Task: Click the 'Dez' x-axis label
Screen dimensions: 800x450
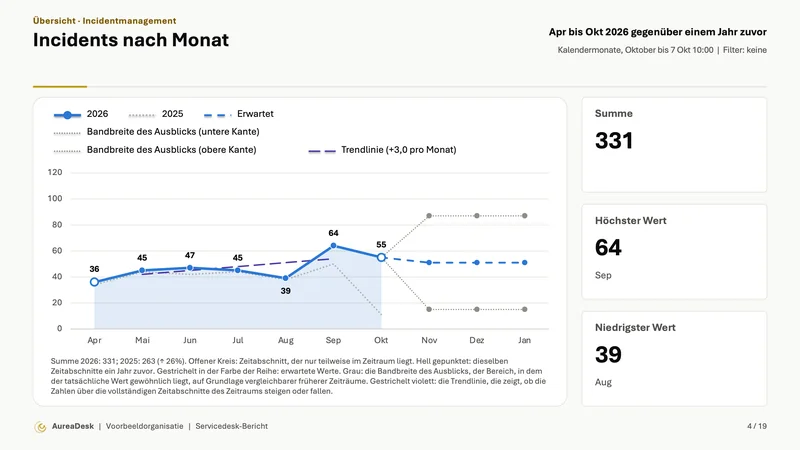Action: 477,340
